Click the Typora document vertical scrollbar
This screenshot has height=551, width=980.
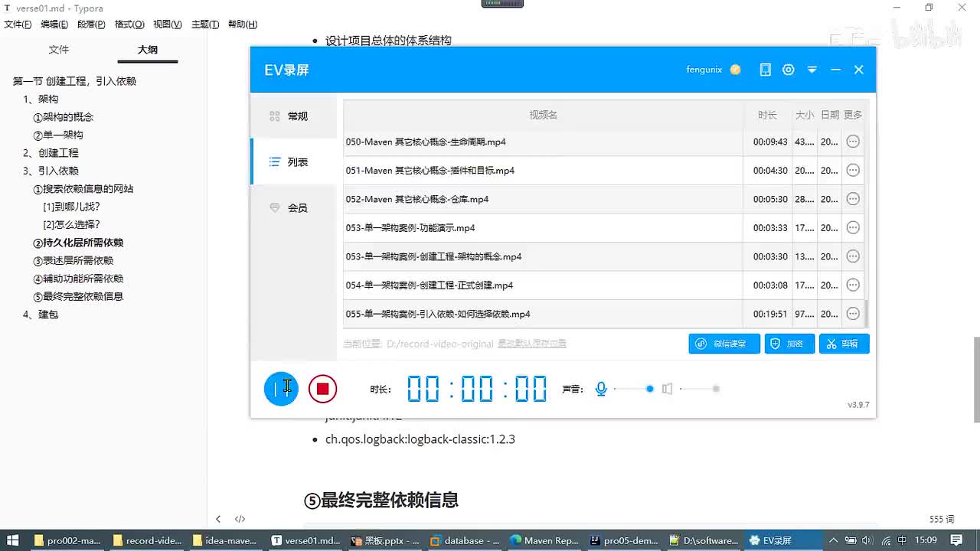[x=976, y=379]
